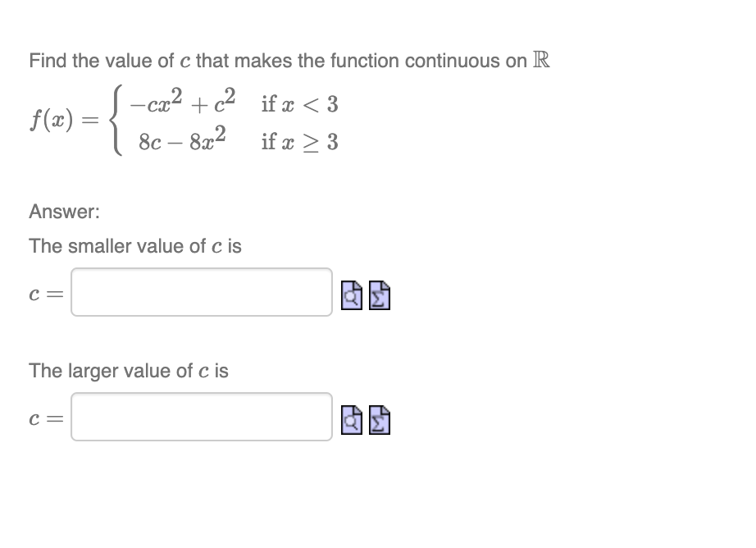This screenshot has width=756, height=548.
Task: Click the magnifier document icon beside the second answer
Action: point(351,419)
